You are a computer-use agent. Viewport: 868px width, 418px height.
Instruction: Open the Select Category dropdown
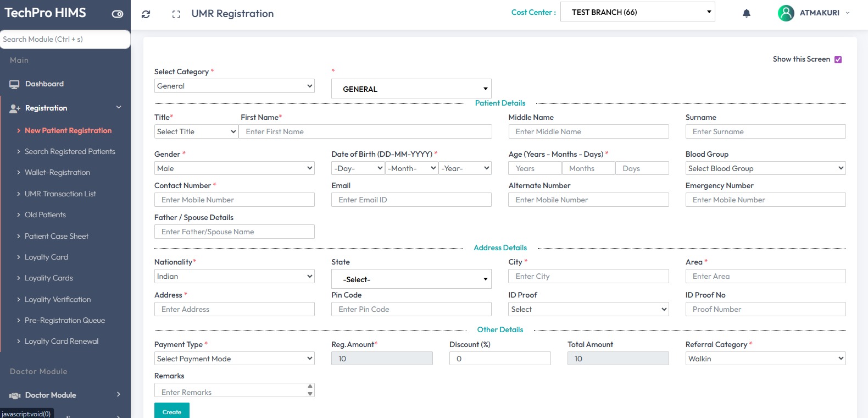pos(235,86)
